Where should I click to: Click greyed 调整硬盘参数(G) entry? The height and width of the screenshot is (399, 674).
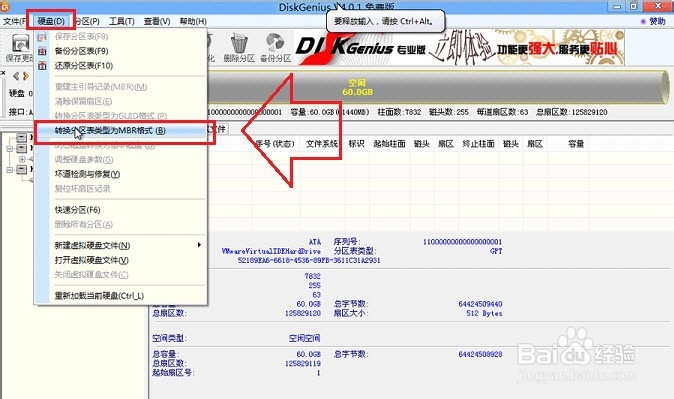tap(84, 160)
